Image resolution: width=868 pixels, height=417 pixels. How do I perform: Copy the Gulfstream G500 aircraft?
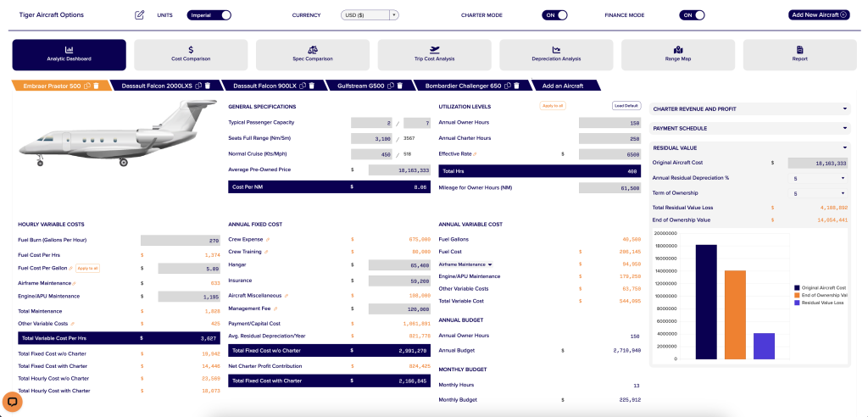(x=391, y=86)
